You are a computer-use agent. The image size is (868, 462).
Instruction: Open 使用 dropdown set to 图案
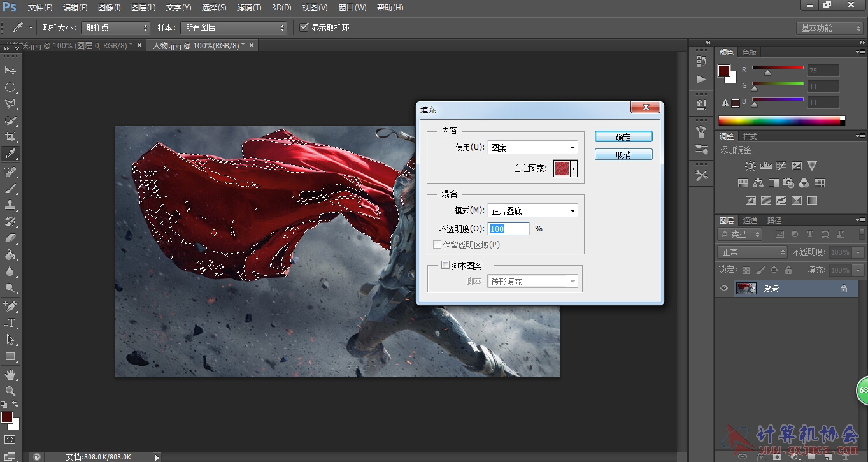click(532, 148)
